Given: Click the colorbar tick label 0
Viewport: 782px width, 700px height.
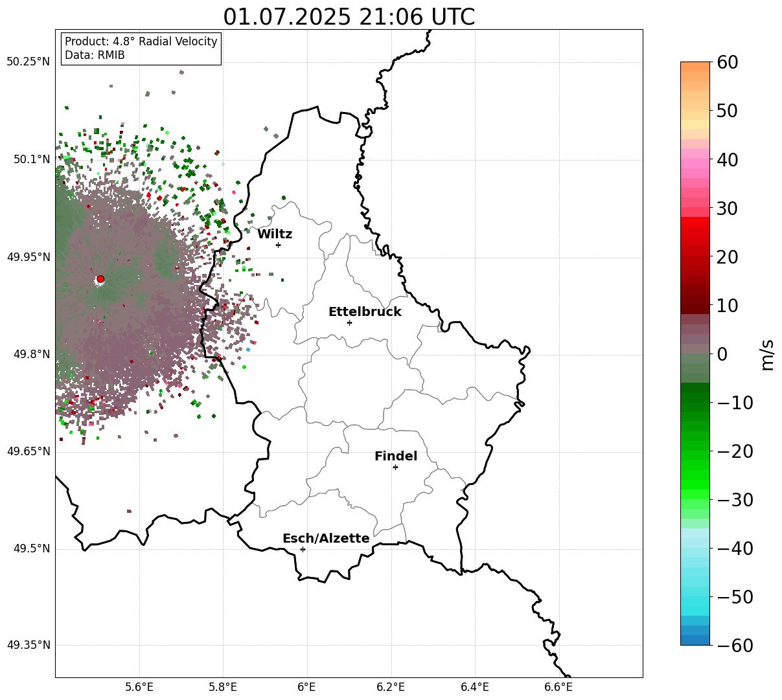Looking at the screenshot, I should point(722,354).
